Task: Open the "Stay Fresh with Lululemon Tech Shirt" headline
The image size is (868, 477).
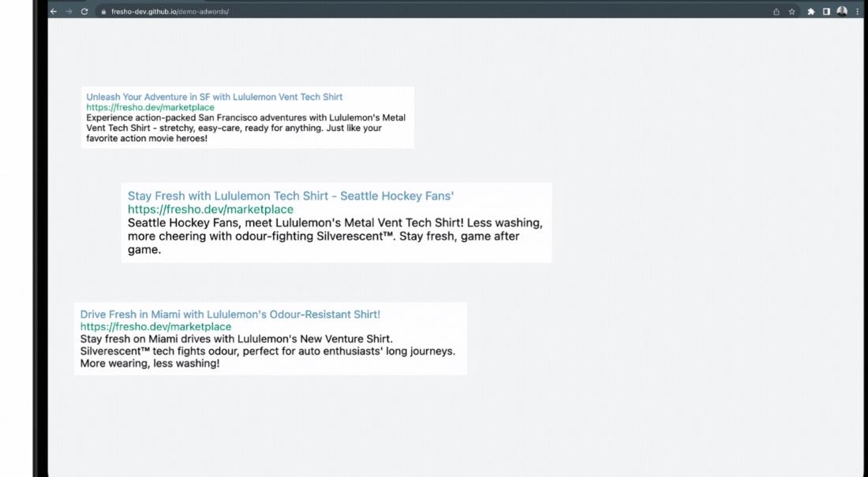Action: (290, 196)
